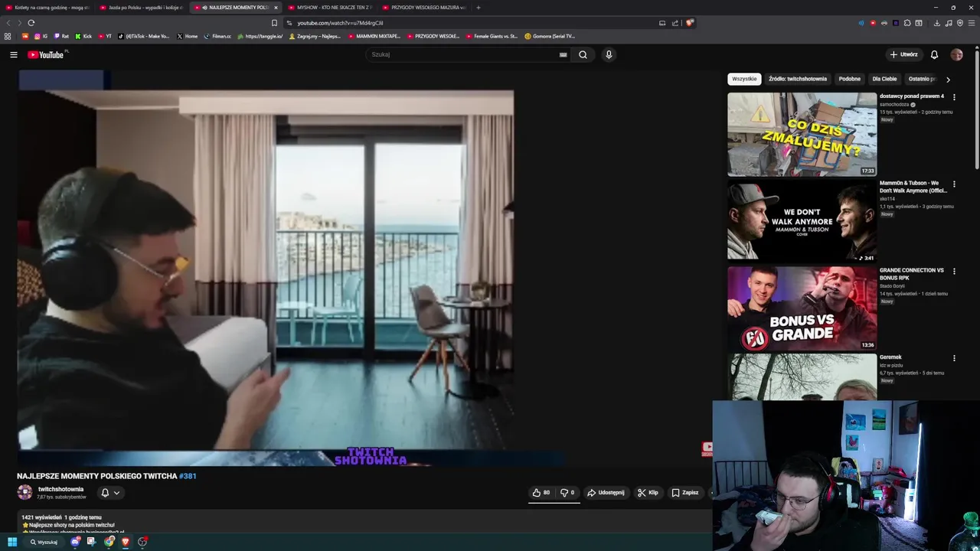Open browser extensions puzzle icon
This screenshot has width=980, height=551.
907,23
